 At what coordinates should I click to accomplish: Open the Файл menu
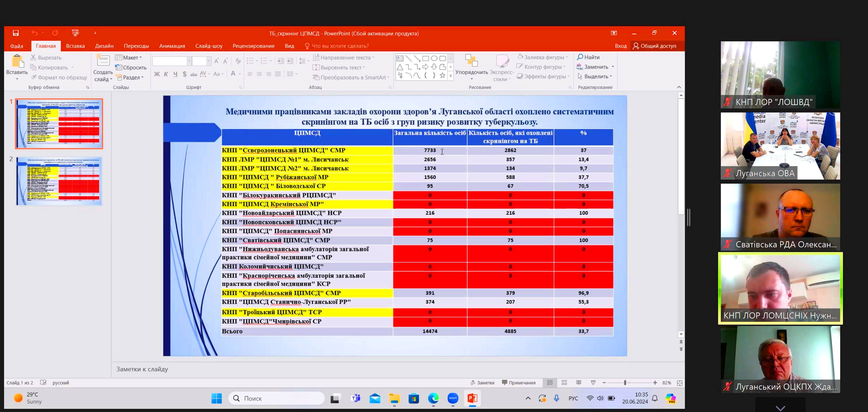(17, 46)
